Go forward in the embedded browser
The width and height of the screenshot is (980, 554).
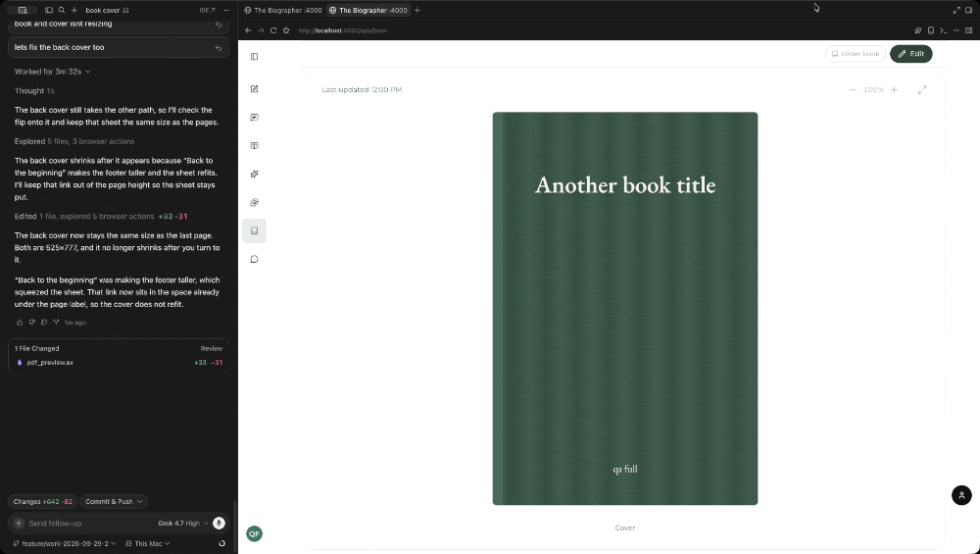coord(261,30)
